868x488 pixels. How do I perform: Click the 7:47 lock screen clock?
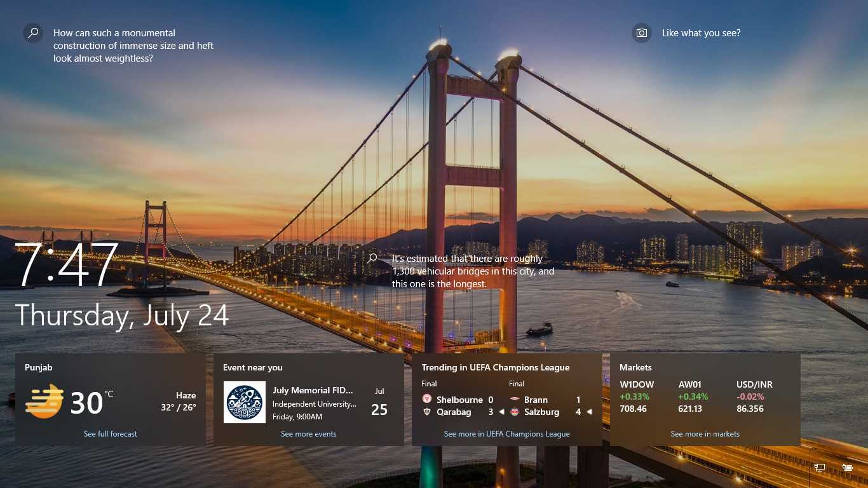pyautogui.click(x=68, y=264)
